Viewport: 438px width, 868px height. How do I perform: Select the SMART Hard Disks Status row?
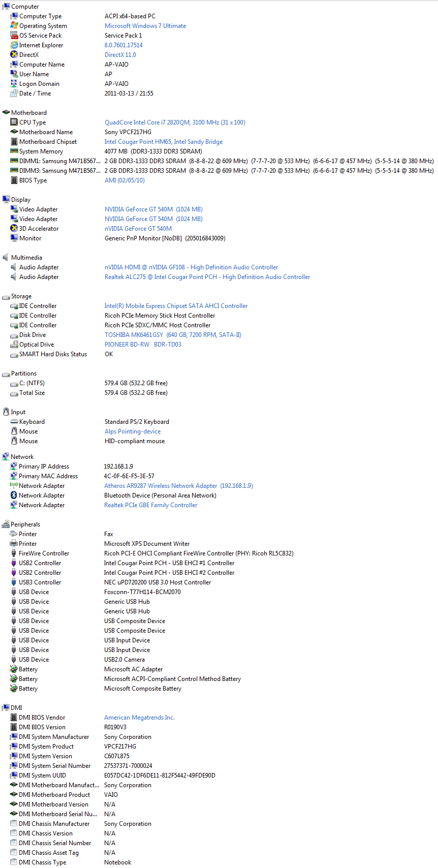pyautogui.click(x=61, y=354)
